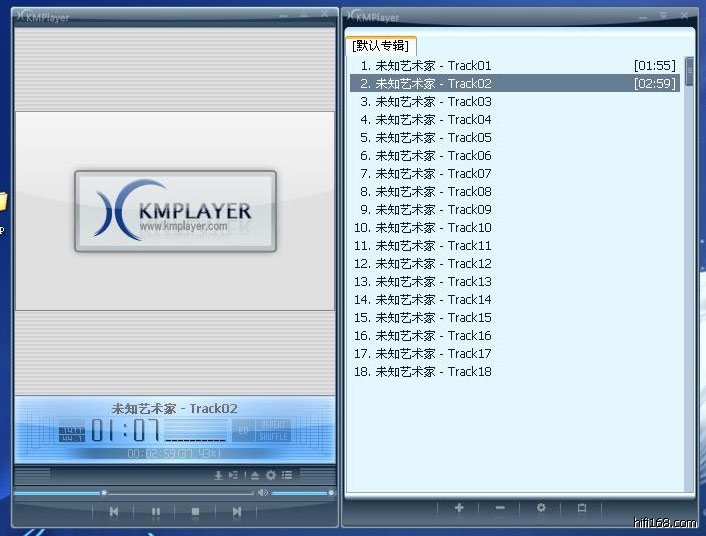Skip to the previous track
Viewport: 706px width, 536px height.
pos(114,511)
